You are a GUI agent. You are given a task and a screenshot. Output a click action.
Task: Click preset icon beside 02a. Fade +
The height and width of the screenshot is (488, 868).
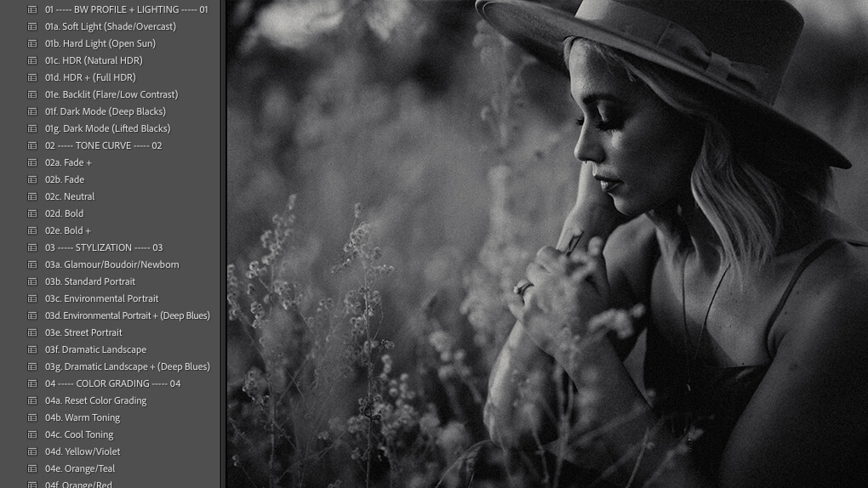click(x=32, y=162)
